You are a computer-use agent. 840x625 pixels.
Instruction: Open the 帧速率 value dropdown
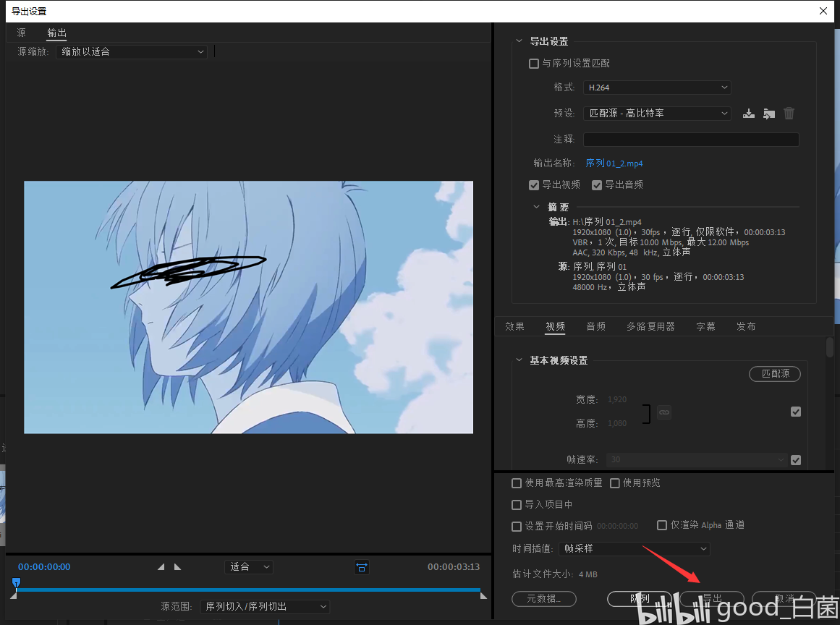pyautogui.click(x=697, y=459)
